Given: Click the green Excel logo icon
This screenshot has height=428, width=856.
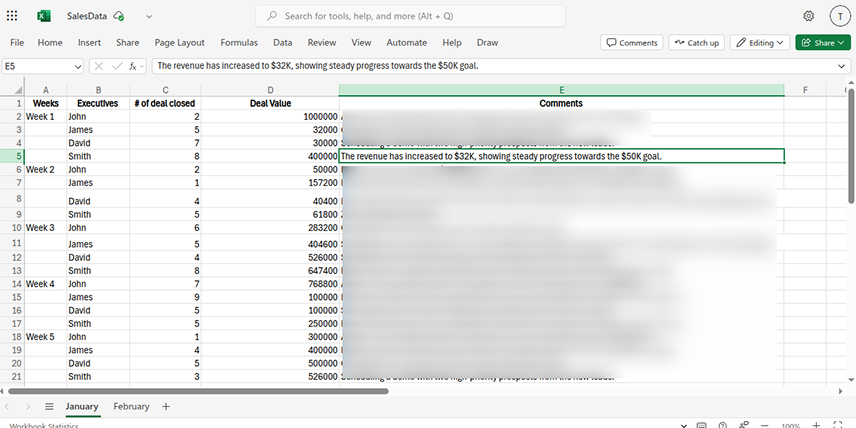Looking at the screenshot, I should (x=44, y=16).
